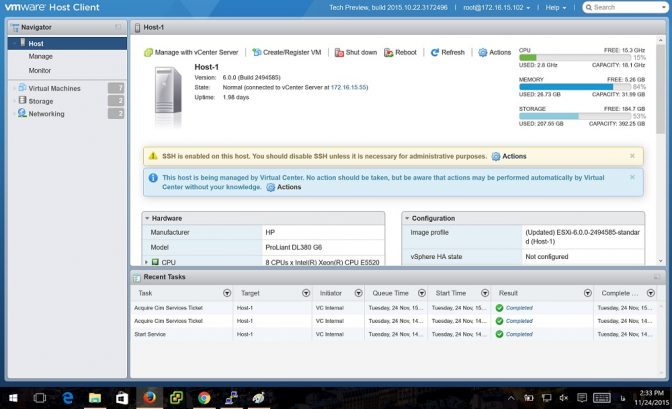The width and height of the screenshot is (672, 409).
Task: Open Task View in taskbar
Action: (40, 398)
